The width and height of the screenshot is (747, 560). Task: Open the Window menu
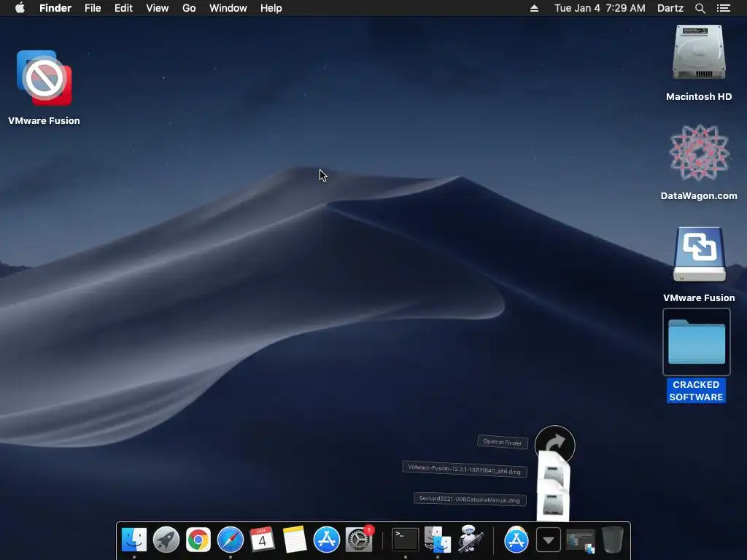pos(228,8)
